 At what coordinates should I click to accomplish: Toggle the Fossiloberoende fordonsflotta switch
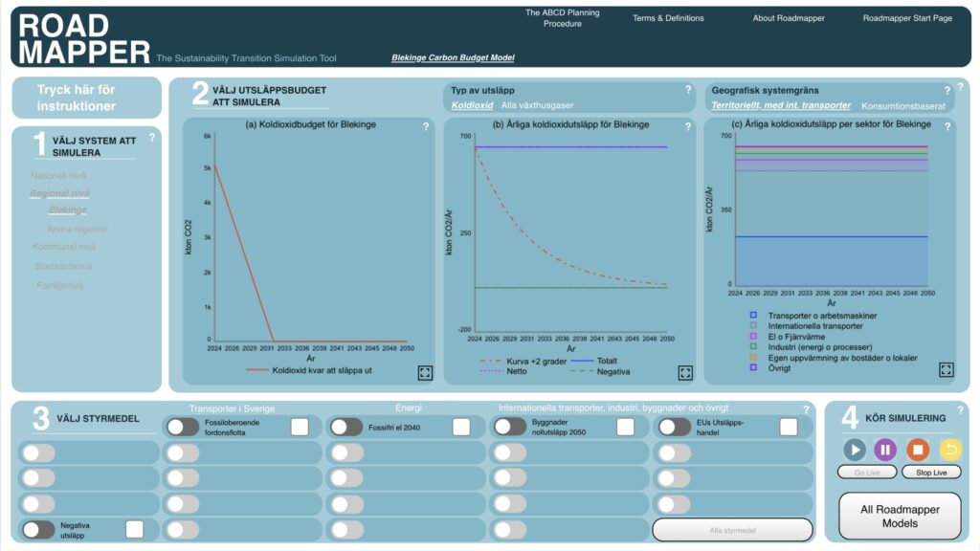coord(183,427)
